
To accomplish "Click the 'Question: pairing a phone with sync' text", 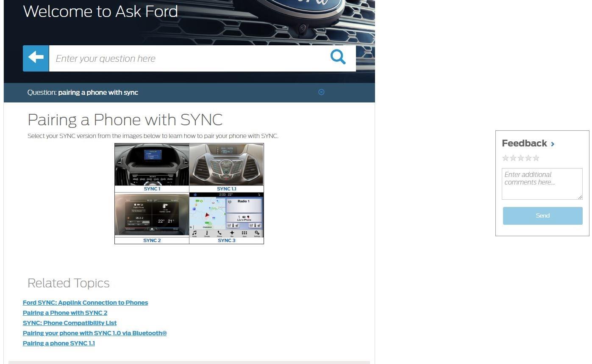I will 83,92.
